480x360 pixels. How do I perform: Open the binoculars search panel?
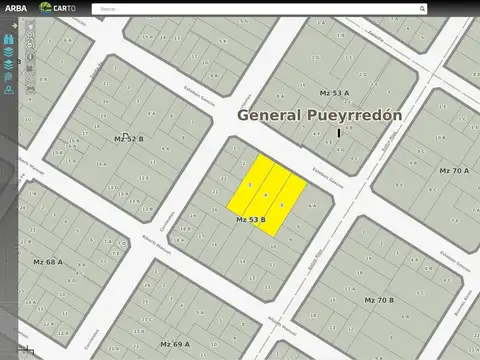click(x=9, y=39)
